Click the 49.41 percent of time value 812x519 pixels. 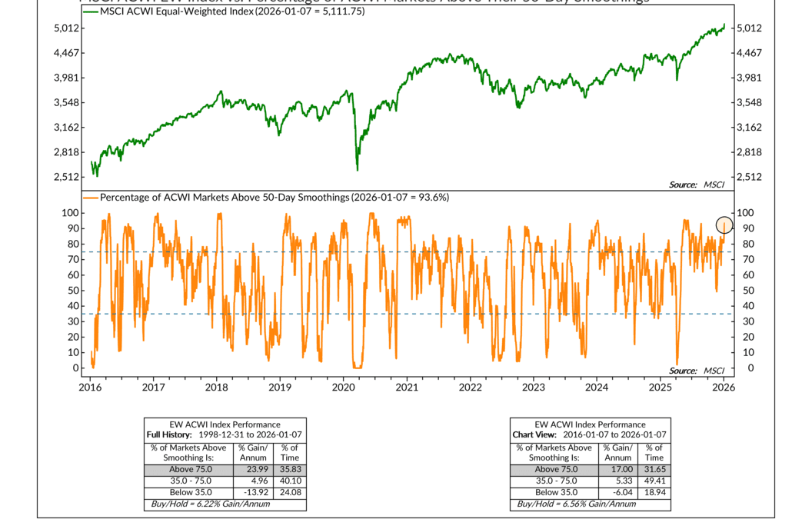tap(654, 481)
